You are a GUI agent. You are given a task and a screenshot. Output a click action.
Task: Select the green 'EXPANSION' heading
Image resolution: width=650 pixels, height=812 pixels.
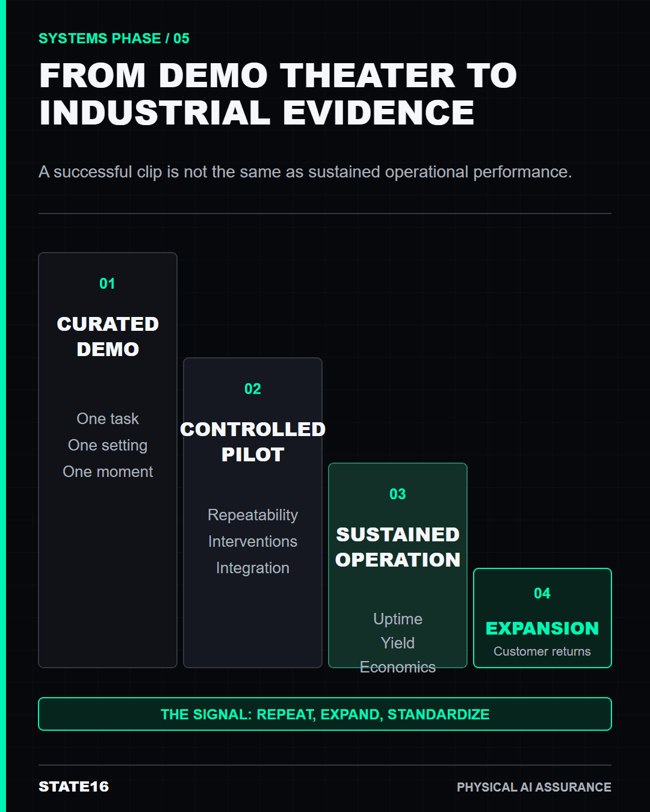point(542,628)
